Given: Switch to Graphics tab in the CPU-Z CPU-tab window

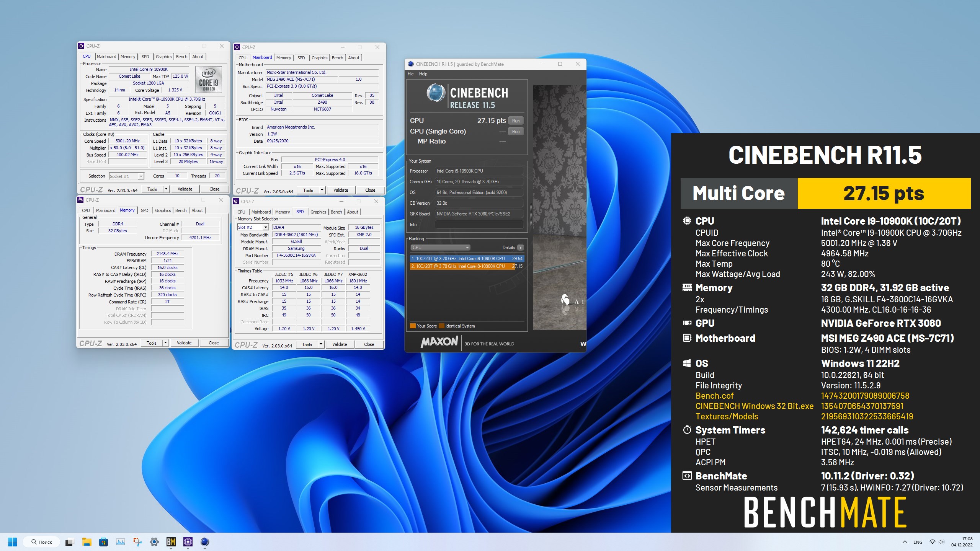Looking at the screenshot, I should click(163, 57).
